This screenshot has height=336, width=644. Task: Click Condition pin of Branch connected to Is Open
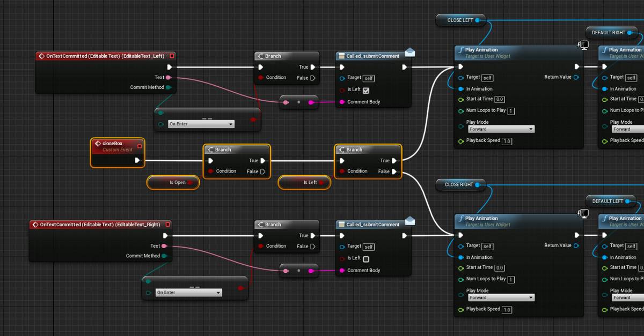pos(210,171)
